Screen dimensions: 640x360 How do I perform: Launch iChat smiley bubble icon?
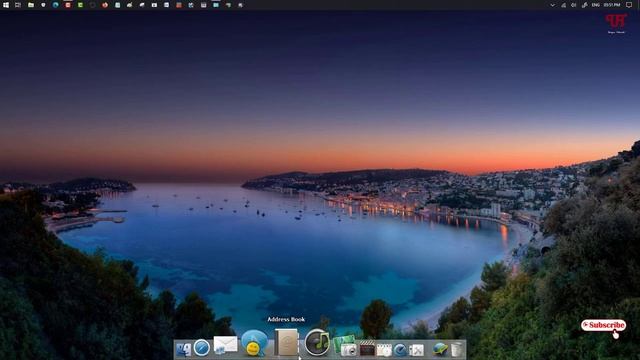[254, 343]
